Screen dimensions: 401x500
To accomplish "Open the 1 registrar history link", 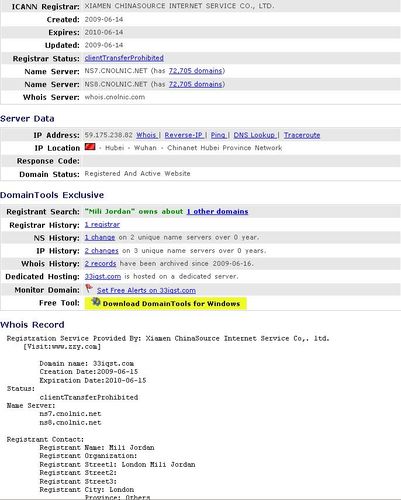I will coord(102,225).
